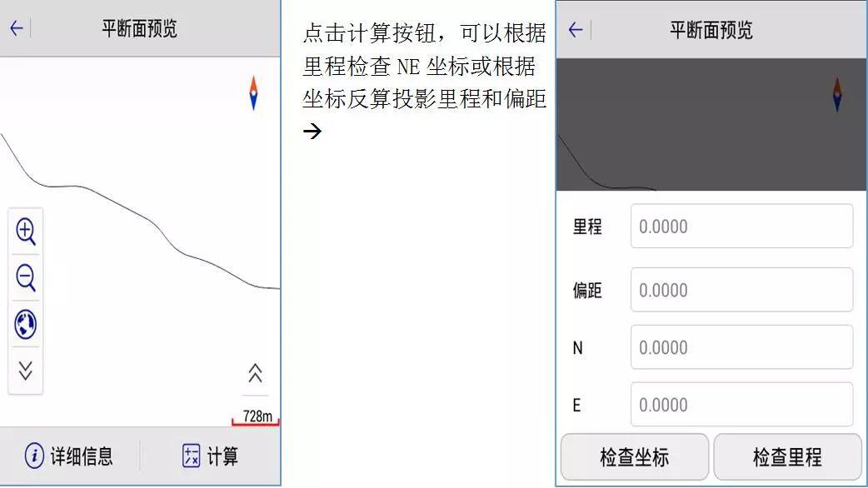This screenshot has width=868, height=488.
Task: Click the globe fit-view icon
Action: pos(25,325)
